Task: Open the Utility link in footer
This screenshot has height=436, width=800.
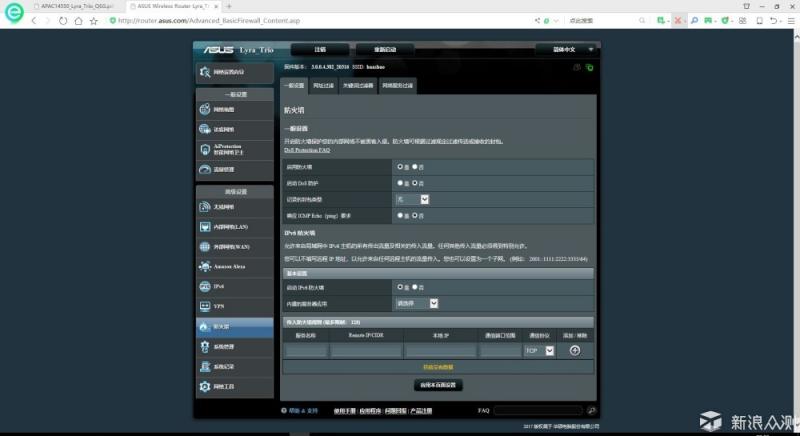Action: (370, 411)
